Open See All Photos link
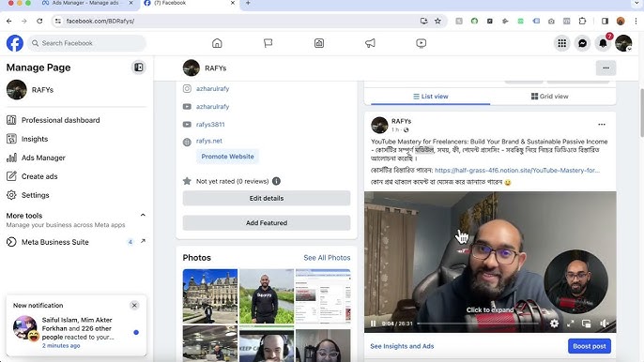644x362 pixels. (327, 258)
